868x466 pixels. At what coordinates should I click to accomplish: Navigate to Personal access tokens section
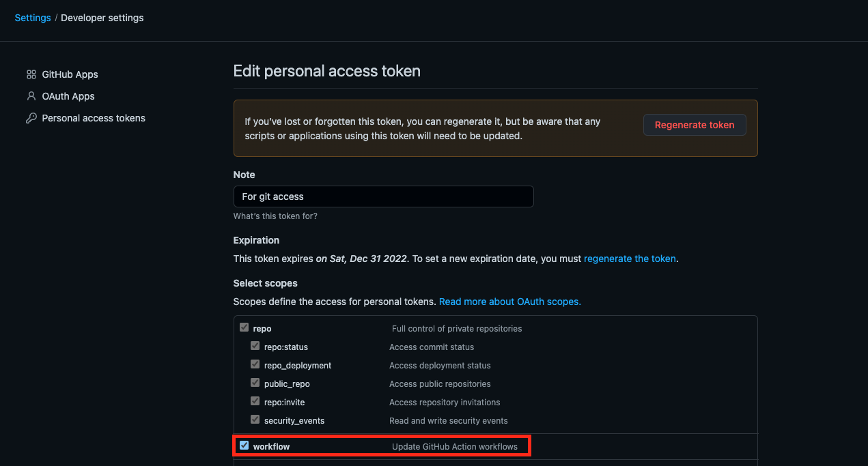[x=94, y=117]
